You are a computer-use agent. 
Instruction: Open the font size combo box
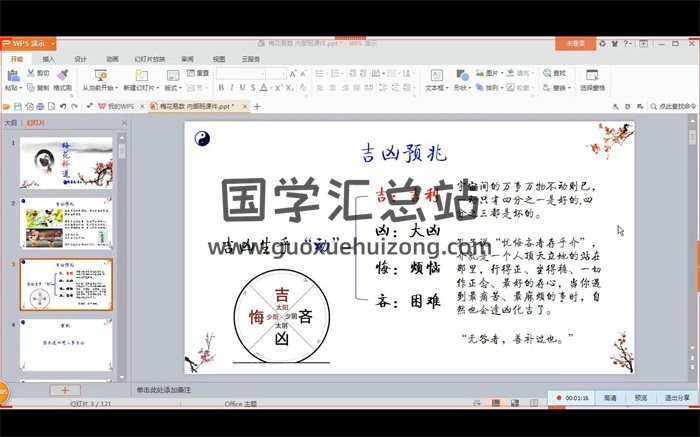[276, 74]
